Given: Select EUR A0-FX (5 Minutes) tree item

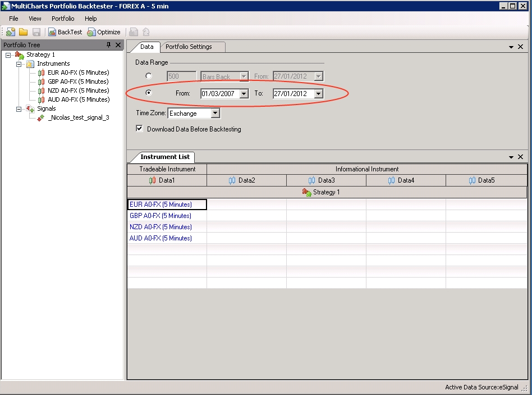Looking at the screenshot, I should coord(79,72).
